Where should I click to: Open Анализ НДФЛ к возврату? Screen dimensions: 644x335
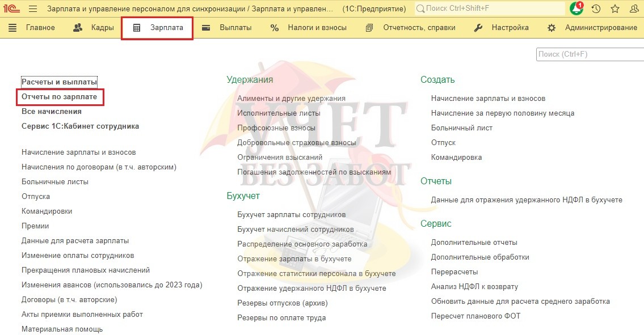coord(474,287)
